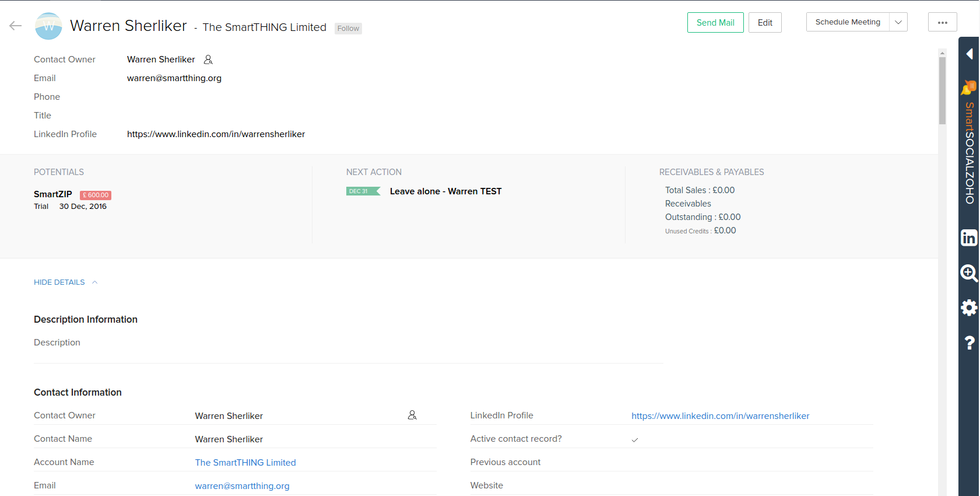Viewport: 980px width, 496px height.
Task: Click the Contact Name value Warren Sherliker
Action: (229, 439)
